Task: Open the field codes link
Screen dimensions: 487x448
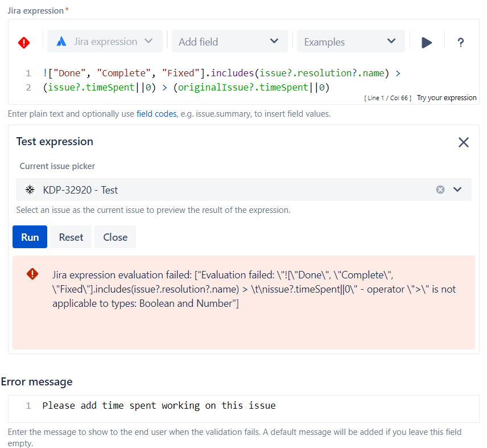Action: [x=156, y=113]
